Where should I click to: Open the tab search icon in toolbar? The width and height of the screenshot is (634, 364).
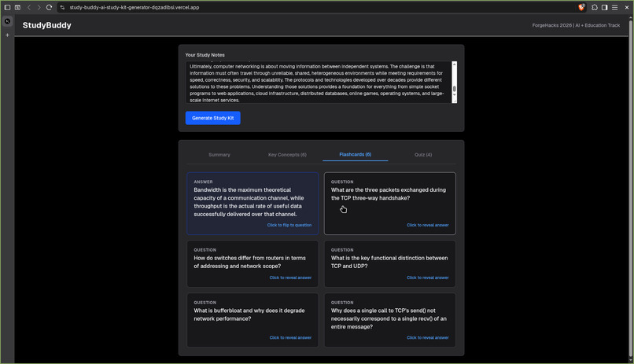(18, 7)
